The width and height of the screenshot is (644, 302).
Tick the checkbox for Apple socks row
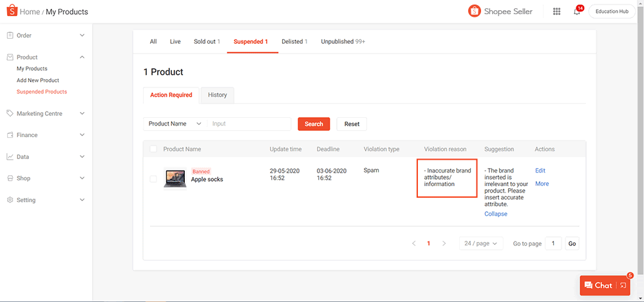(x=153, y=179)
